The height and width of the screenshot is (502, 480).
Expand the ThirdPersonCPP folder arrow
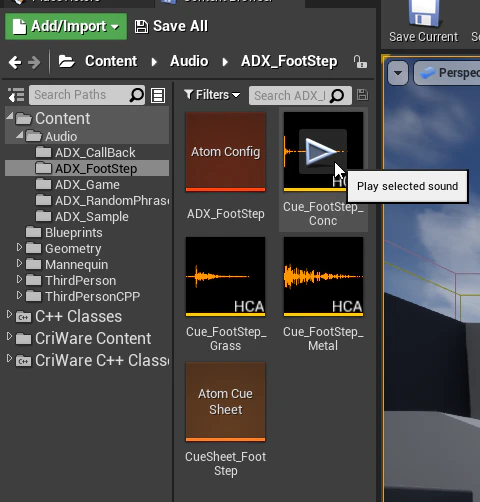(x=19, y=295)
